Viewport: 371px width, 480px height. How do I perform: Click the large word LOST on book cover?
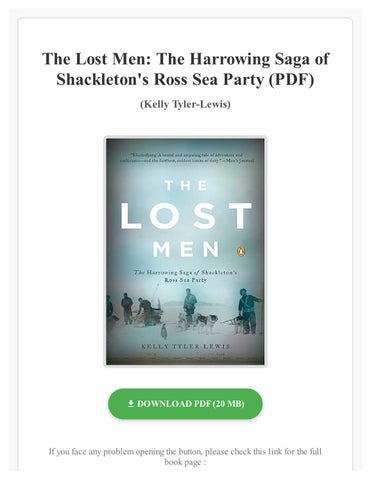pos(186,215)
